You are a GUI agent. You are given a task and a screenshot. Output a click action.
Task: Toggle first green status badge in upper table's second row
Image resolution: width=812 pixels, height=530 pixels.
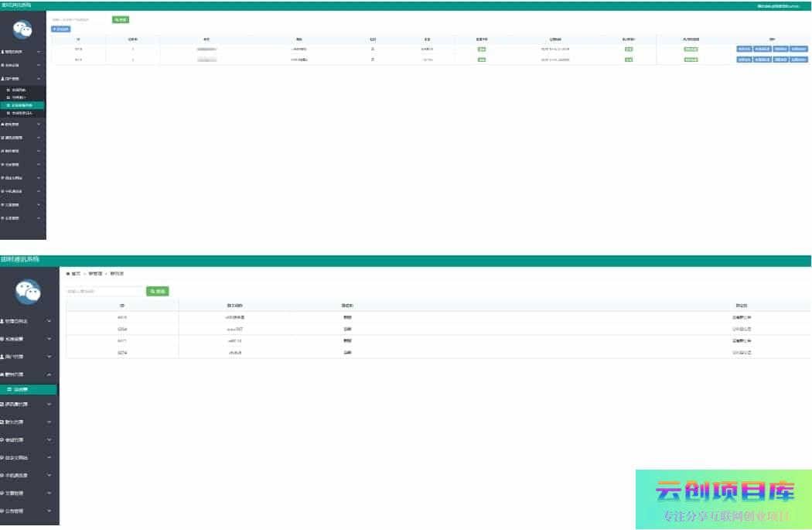tap(482, 60)
